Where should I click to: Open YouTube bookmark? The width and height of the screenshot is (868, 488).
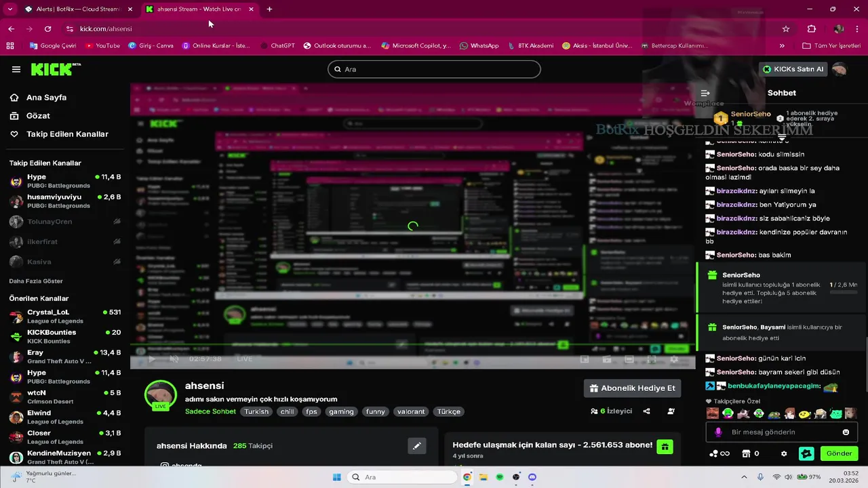(x=102, y=45)
